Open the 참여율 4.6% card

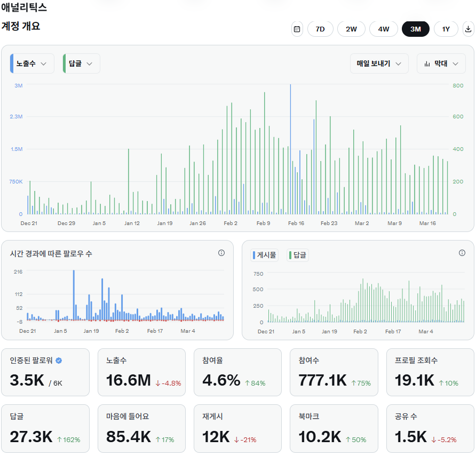[x=237, y=372]
